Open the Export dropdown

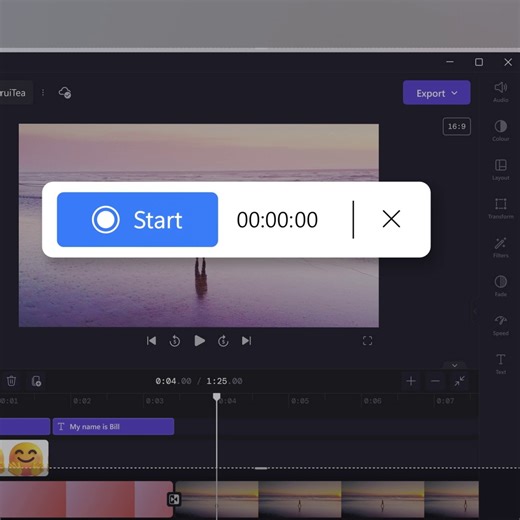437,93
